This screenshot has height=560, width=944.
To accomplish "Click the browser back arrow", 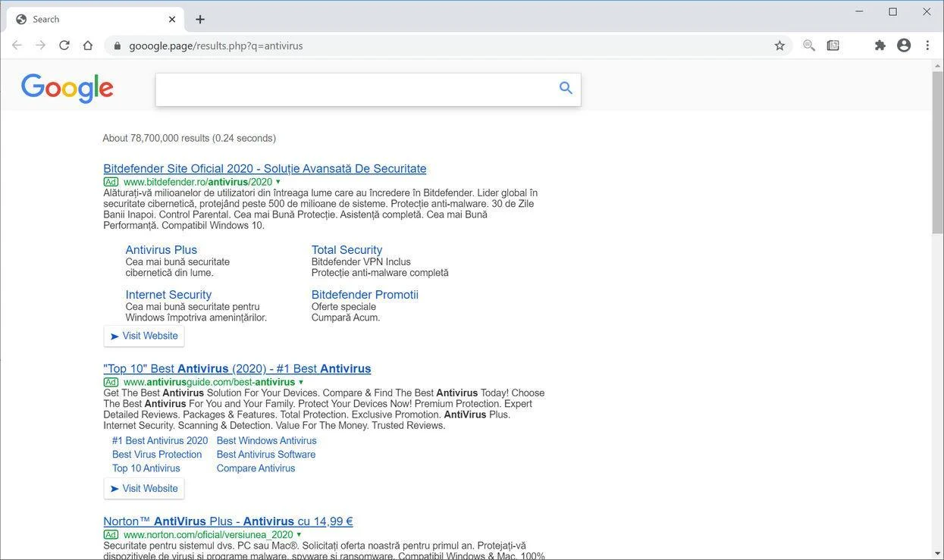I will coord(17,45).
